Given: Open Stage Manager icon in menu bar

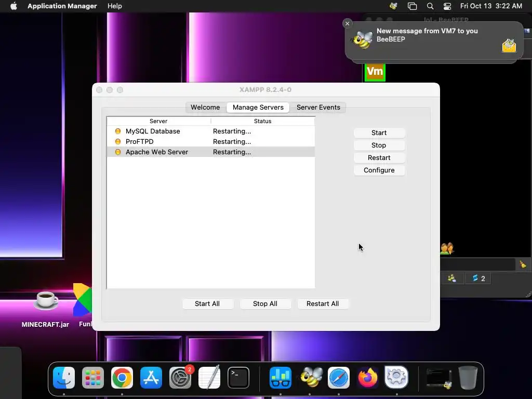Looking at the screenshot, I should pos(412,6).
